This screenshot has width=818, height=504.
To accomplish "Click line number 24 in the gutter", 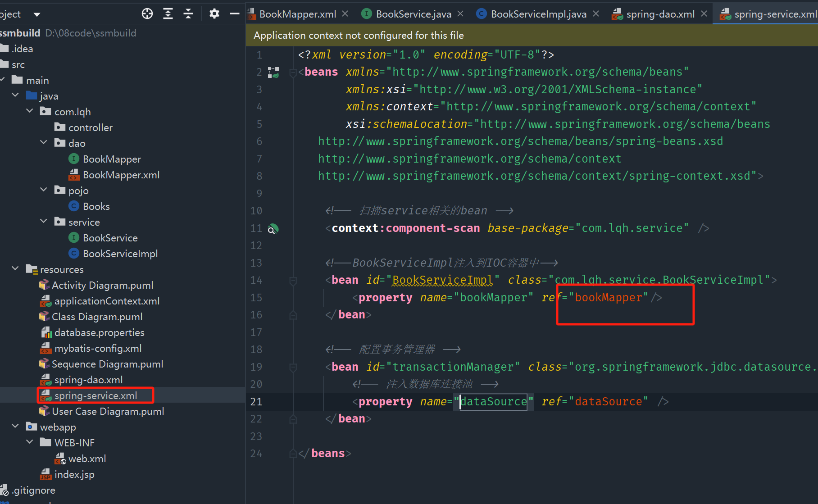I will click(x=256, y=454).
